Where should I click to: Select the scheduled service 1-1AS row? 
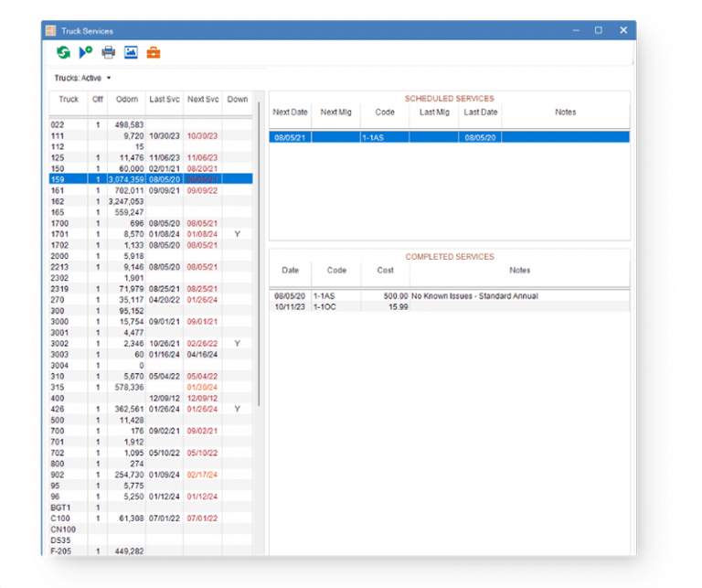click(448, 137)
